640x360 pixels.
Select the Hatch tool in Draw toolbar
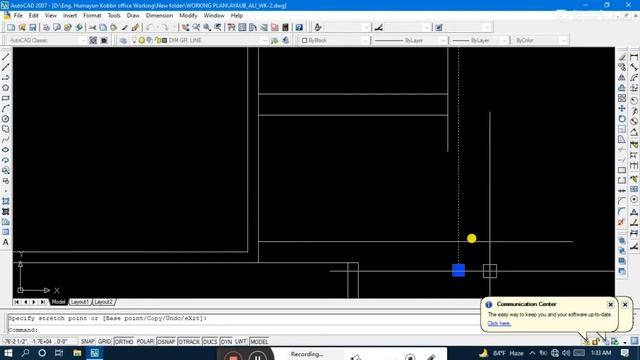tap(6, 201)
